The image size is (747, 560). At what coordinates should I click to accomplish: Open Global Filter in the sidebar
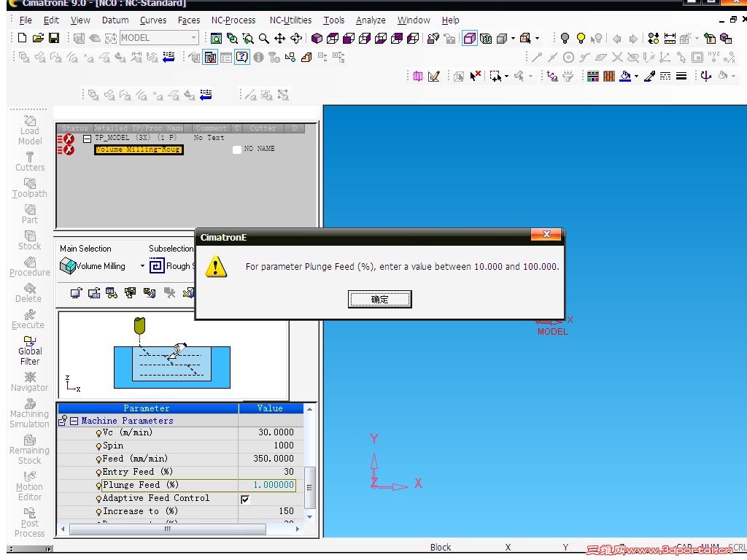[29, 351]
